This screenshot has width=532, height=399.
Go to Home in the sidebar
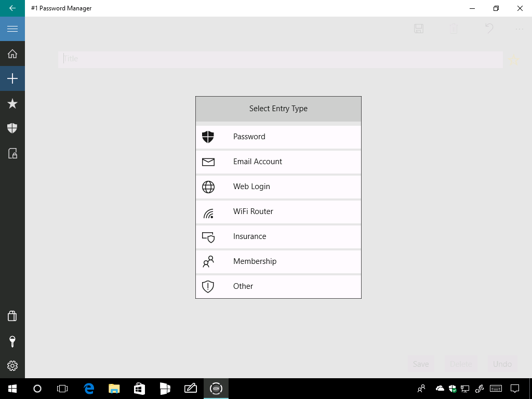point(12,54)
